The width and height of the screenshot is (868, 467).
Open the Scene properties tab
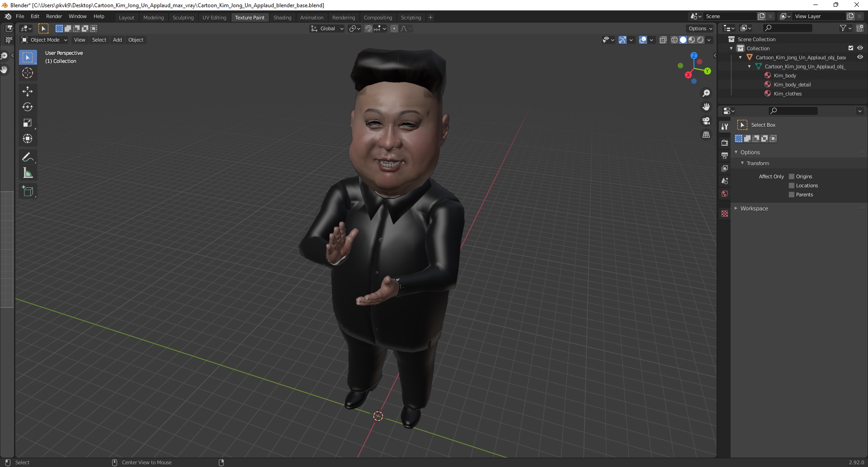click(x=725, y=181)
